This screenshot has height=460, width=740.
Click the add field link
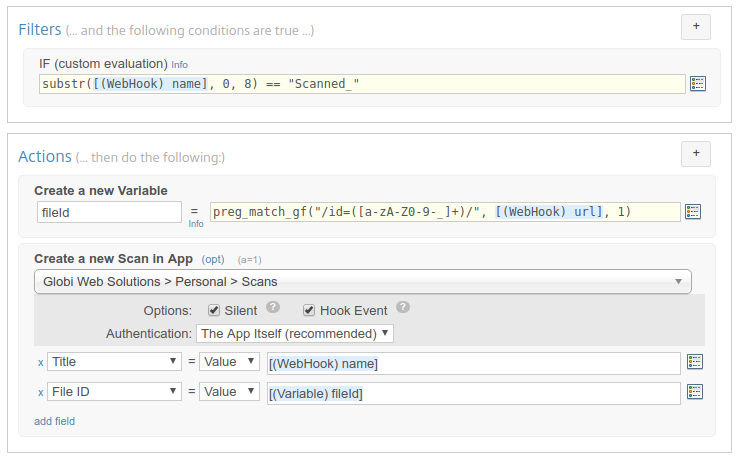click(54, 421)
